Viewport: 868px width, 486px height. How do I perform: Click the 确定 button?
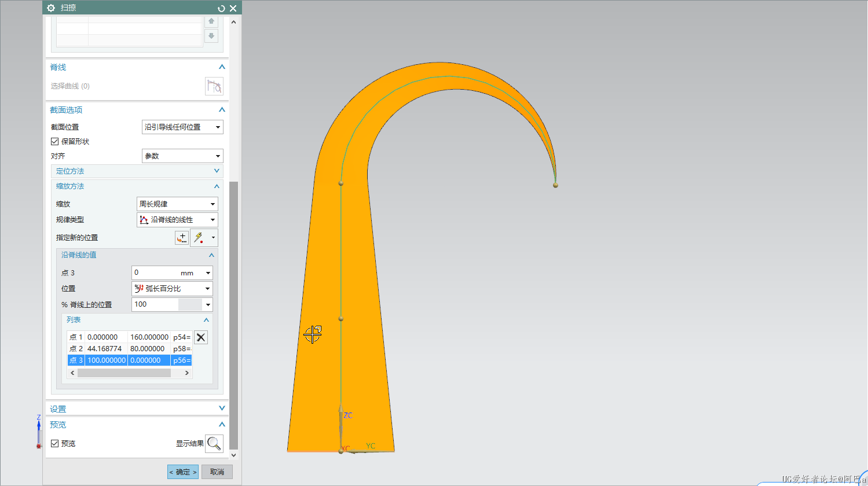(183, 472)
